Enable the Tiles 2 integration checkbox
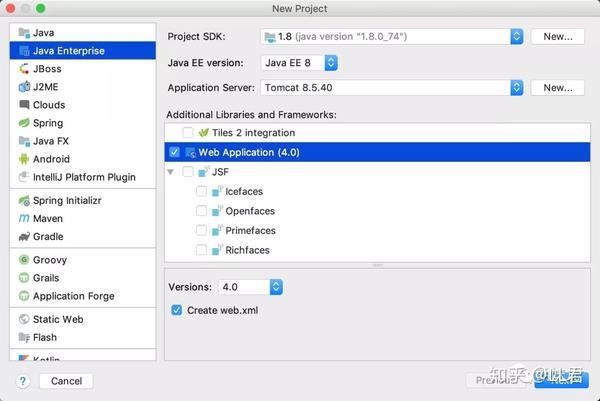 (188, 133)
